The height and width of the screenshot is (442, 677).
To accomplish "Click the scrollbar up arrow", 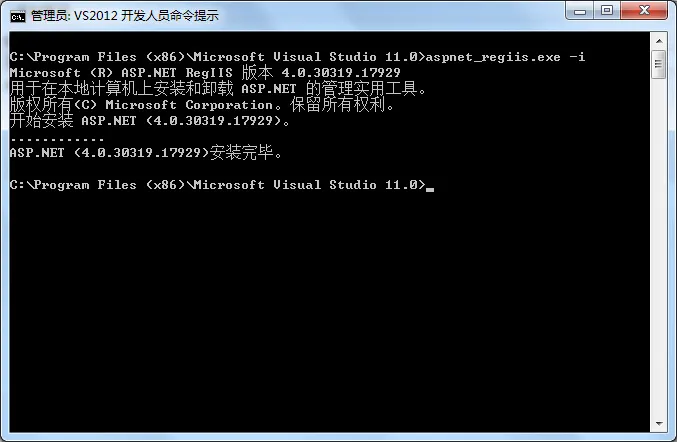I will point(659,41).
